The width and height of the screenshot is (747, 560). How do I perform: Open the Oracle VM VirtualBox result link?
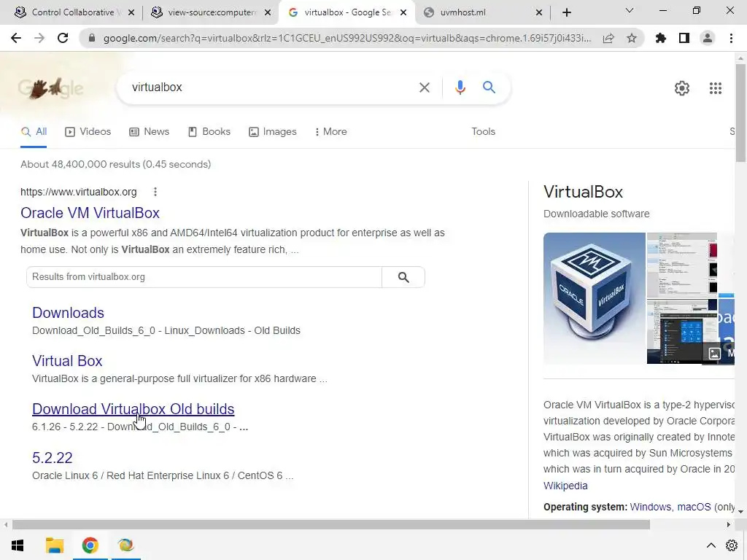tap(90, 213)
